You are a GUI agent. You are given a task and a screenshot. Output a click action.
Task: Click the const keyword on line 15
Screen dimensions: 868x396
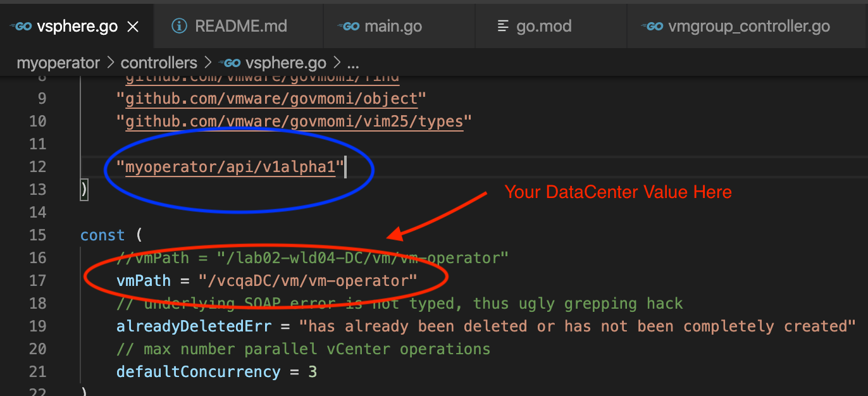102,235
